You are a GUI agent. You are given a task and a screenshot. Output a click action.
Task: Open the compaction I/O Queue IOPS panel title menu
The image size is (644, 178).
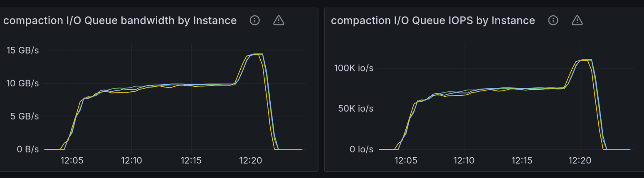(433, 20)
